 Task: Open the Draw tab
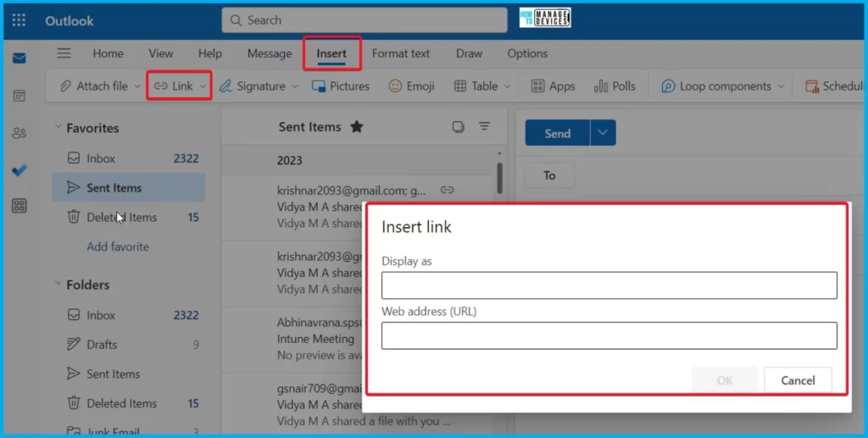(x=469, y=53)
